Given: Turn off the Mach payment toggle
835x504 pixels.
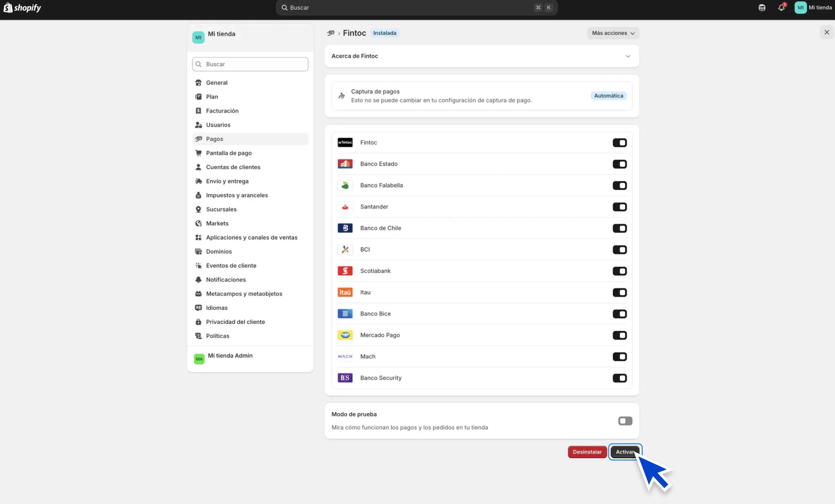Looking at the screenshot, I should [x=620, y=357].
